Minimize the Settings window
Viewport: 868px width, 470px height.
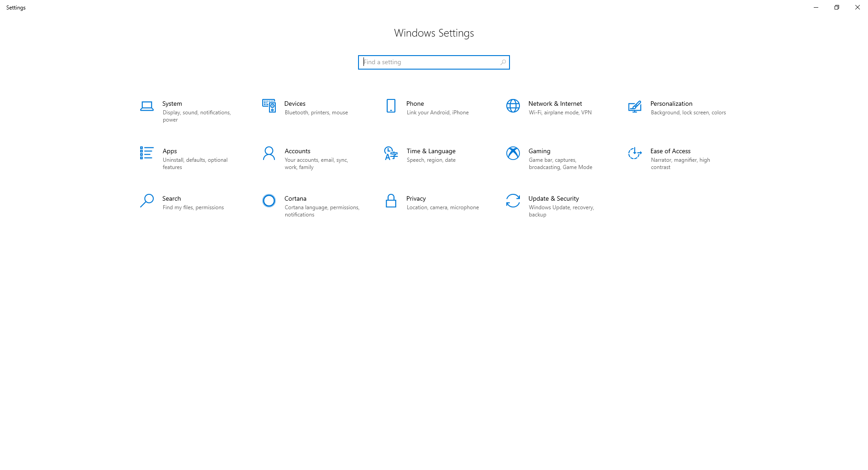(x=816, y=7)
